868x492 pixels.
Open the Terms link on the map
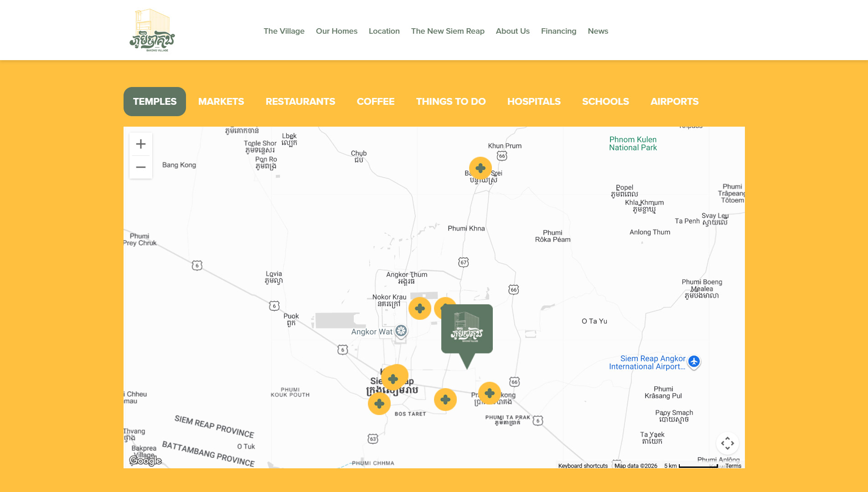733,466
